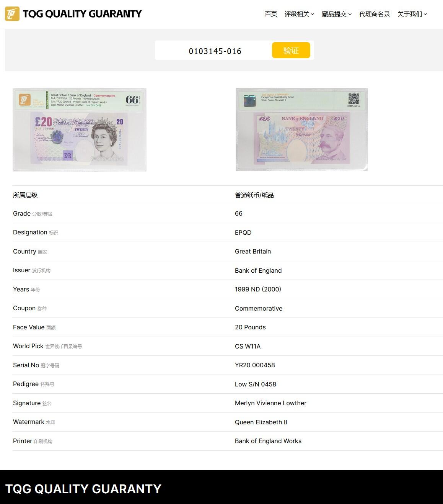The width and height of the screenshot is (443, 504).
Task: Click the Designation 标识 label
Action: tap(36, 232)
